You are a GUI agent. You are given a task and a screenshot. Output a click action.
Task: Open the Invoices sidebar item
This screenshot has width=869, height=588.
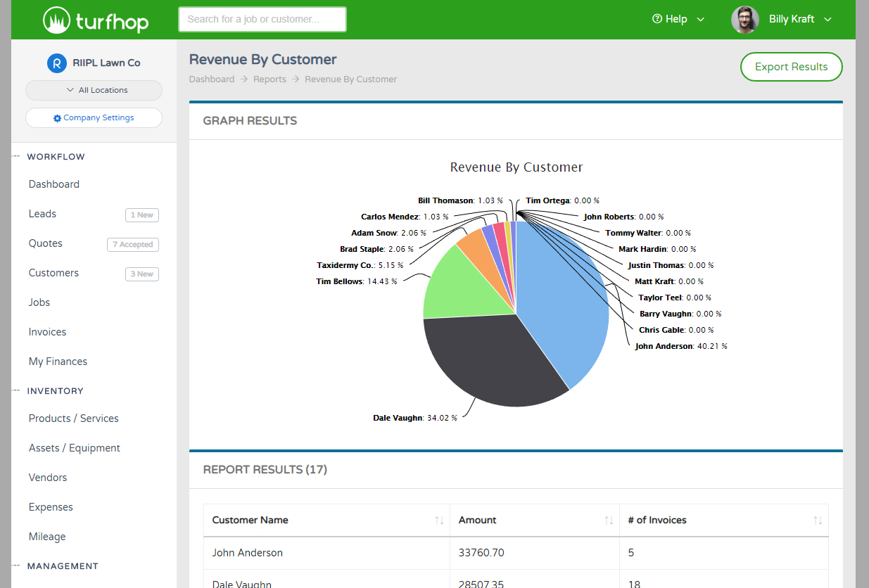pos(47,332)
